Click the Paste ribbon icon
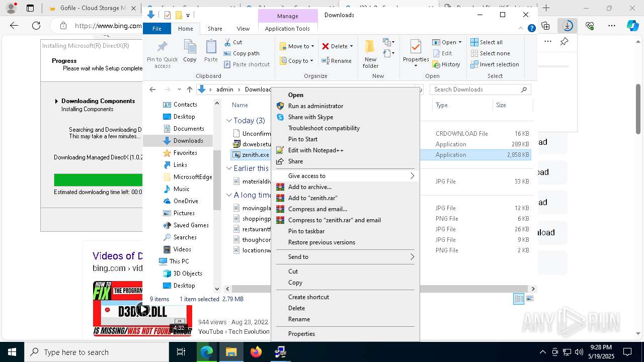This screenshot has height=362, width=644. 211,48
